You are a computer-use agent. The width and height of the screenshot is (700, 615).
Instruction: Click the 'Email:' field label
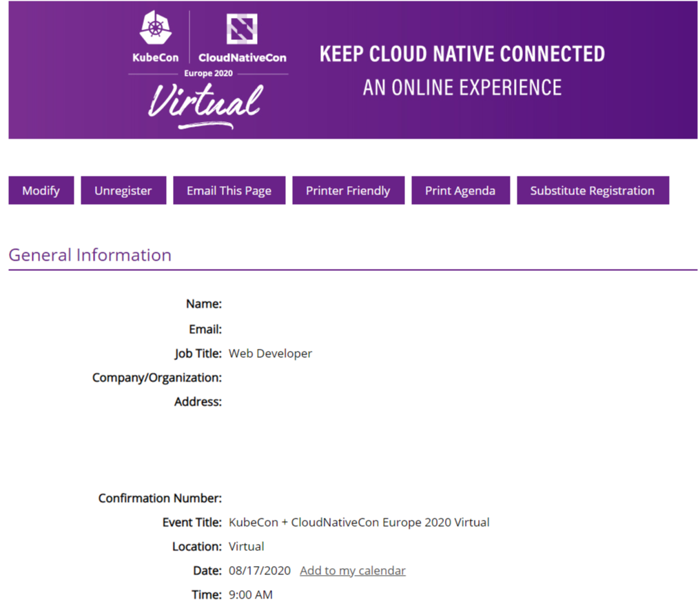[x=205, y=329]
